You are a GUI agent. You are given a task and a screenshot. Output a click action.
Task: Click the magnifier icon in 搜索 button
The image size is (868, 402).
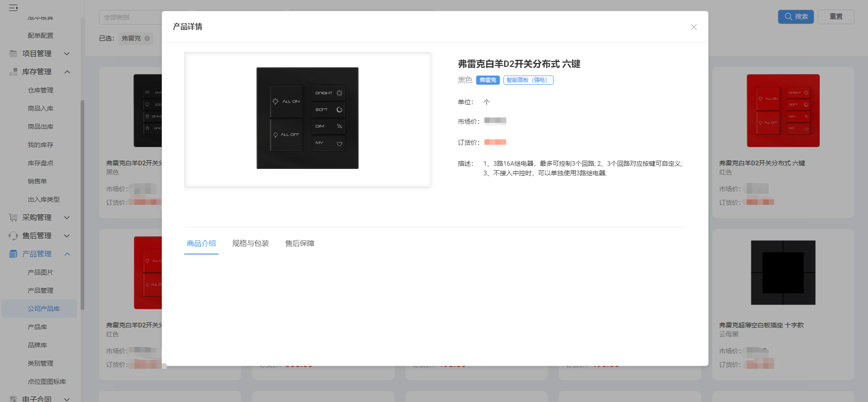788,16
